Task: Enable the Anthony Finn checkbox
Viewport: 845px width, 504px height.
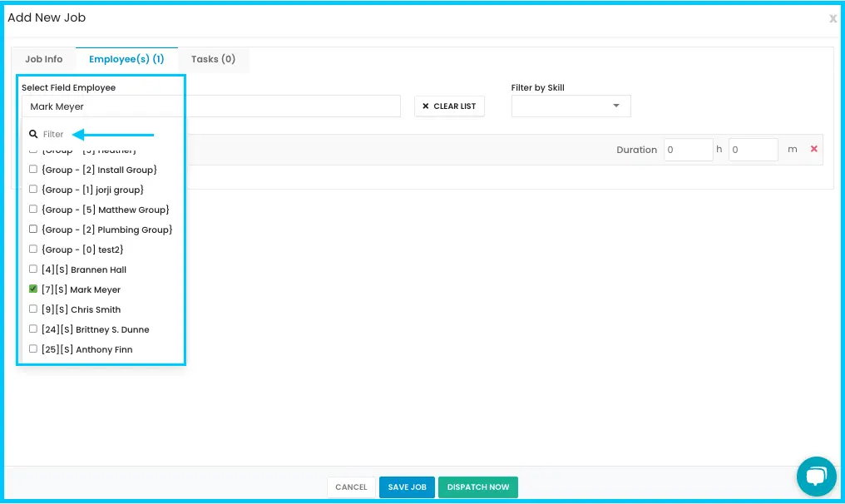Action: (33, 348)
